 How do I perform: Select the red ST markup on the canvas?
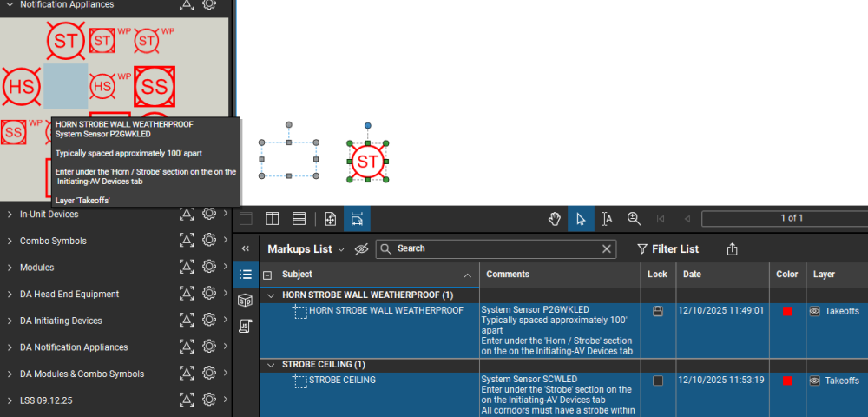[x=367, y=161]
